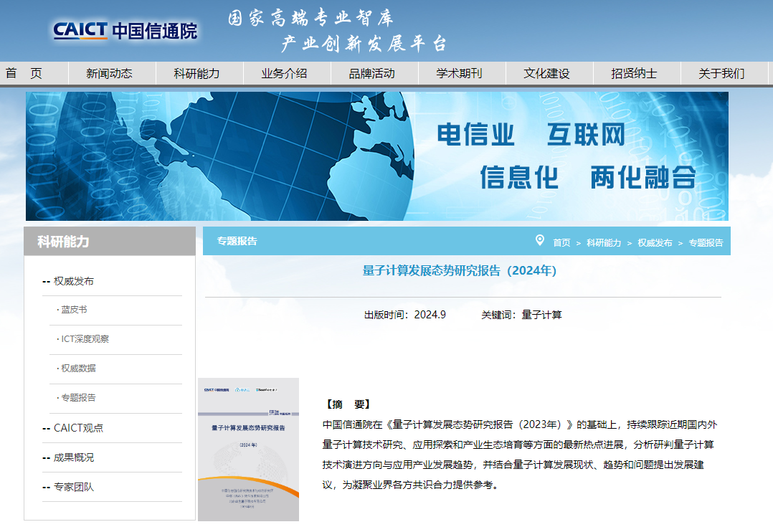Screen dimensions: 773x532
Task: Select 权威发布 in the sidebar
Action: click(73, 281)
